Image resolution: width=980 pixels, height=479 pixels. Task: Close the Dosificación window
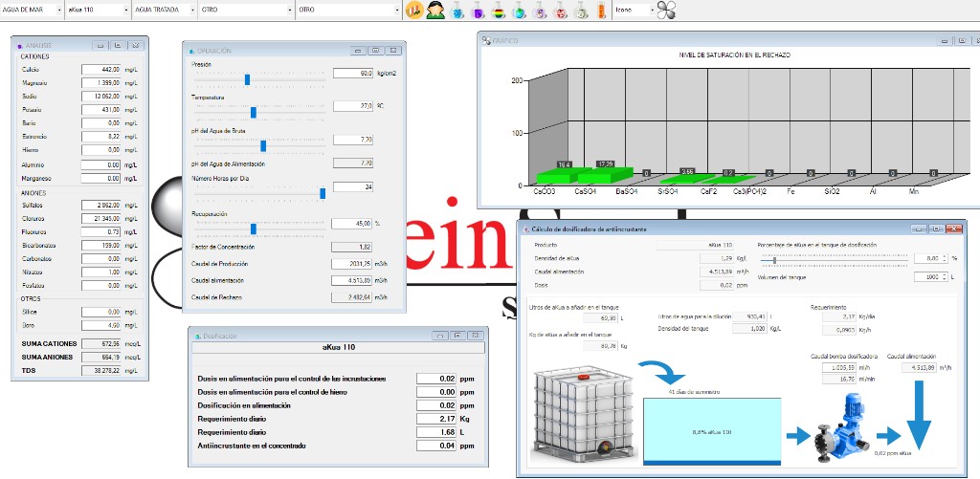point(477,336)
